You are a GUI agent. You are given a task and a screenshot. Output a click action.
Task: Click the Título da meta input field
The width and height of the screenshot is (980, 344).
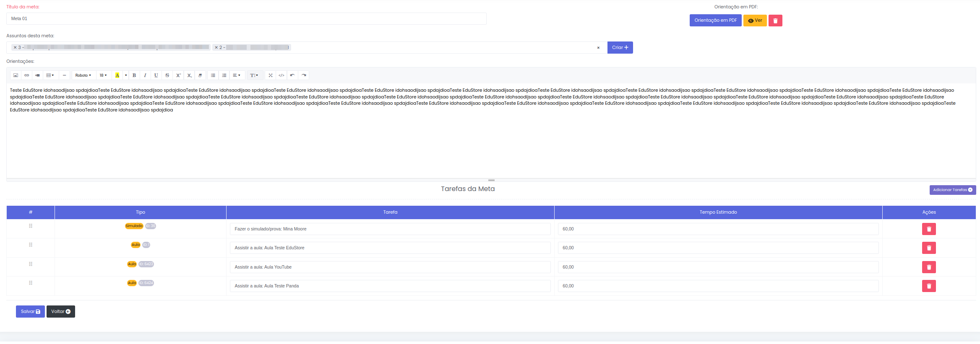coord(246,19)
